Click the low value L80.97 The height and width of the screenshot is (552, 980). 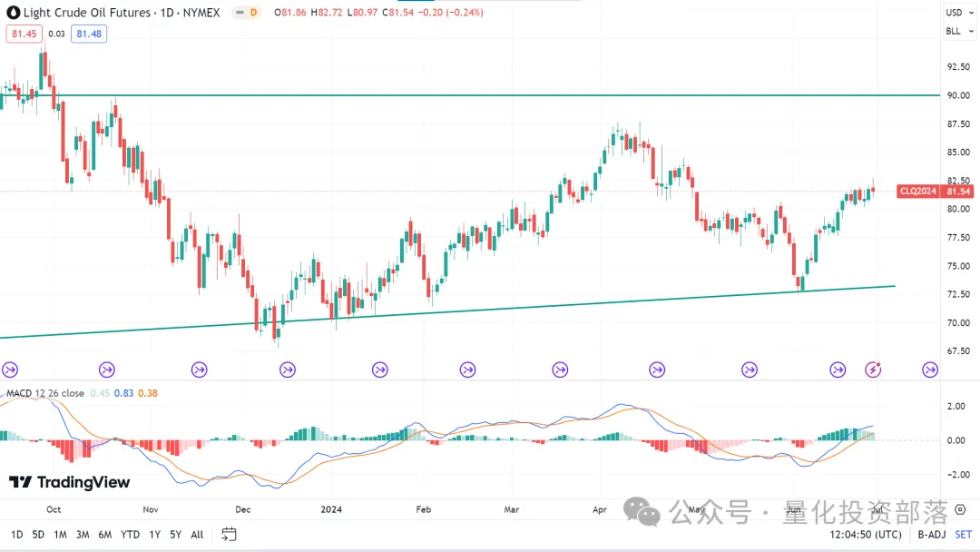pos(362,13)
